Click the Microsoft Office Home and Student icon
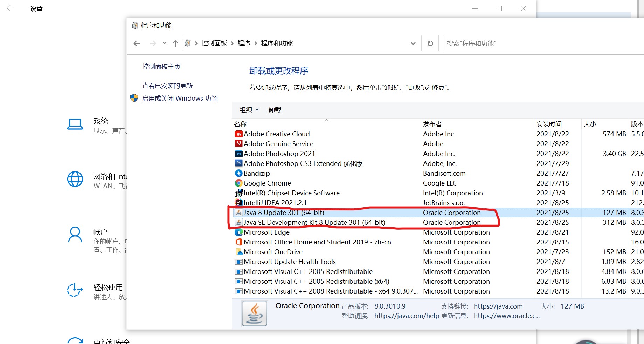Image resolution: width=644 pixels, height=344 pixels. [x=238, y=242]
